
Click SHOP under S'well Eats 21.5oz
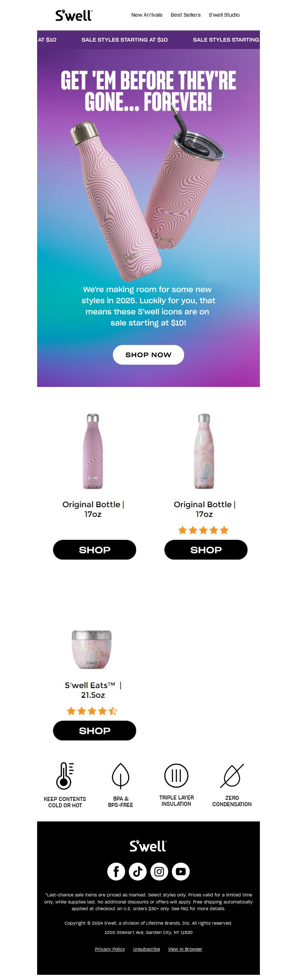click(x=94, y=730)
